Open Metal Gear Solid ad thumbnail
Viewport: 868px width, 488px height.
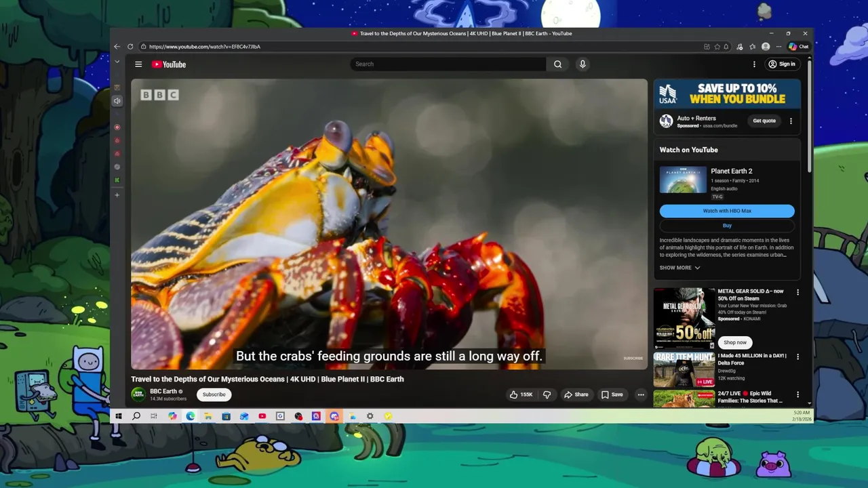pos(684,319)
